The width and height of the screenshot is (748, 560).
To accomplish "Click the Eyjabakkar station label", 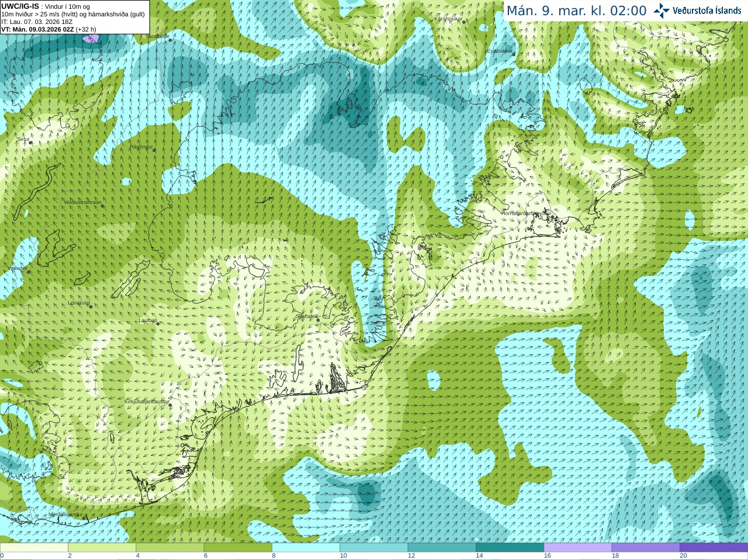I will pyautogui.click(x=500, y=51).
